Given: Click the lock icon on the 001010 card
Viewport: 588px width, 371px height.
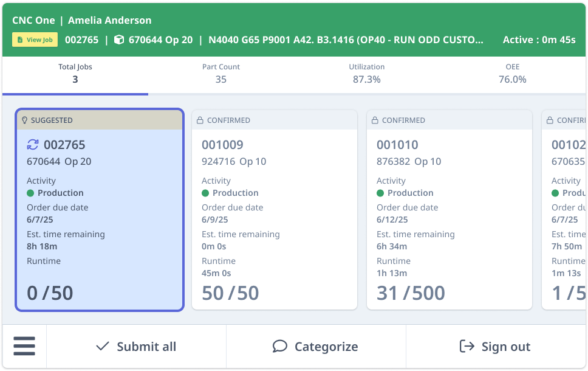Looking at the screenshot, I should 374,120.
